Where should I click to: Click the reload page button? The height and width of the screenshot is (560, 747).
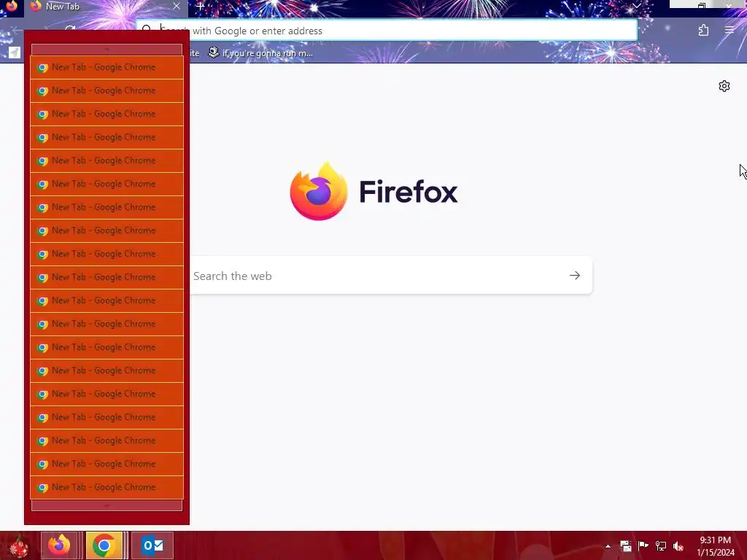[70, 29]
